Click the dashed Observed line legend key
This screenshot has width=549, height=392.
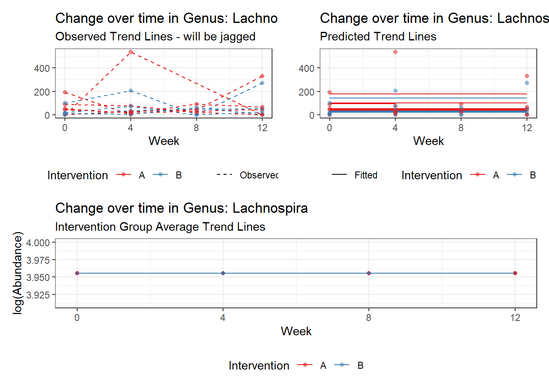(224, 175)
